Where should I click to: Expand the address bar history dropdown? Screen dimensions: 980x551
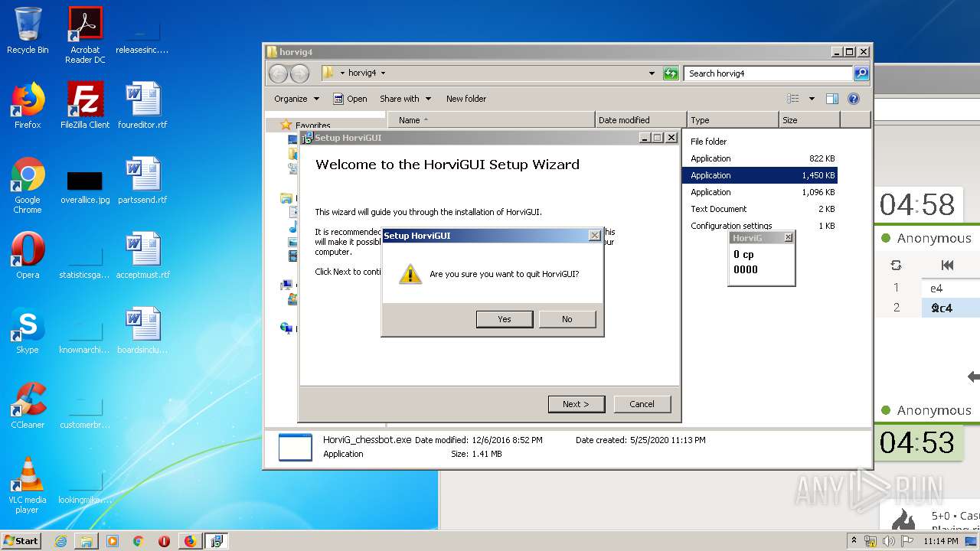(652, 73)
